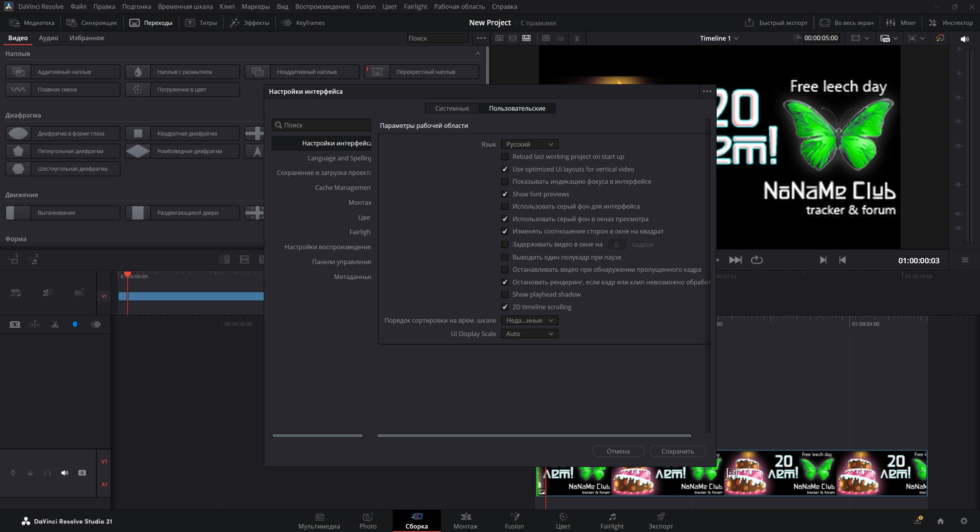Open the Keyframes panel
This screenshot has width=980, height=532.
click(303, 23)
